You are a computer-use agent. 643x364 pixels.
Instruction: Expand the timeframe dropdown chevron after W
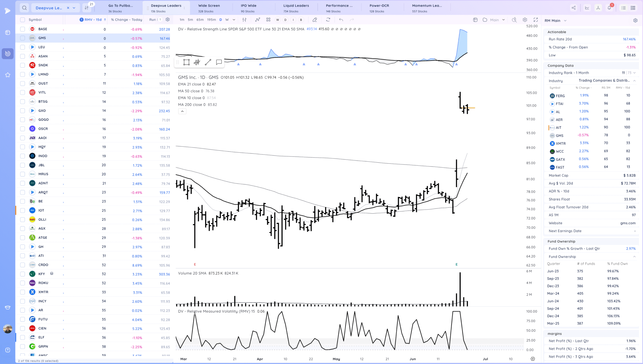234,20
